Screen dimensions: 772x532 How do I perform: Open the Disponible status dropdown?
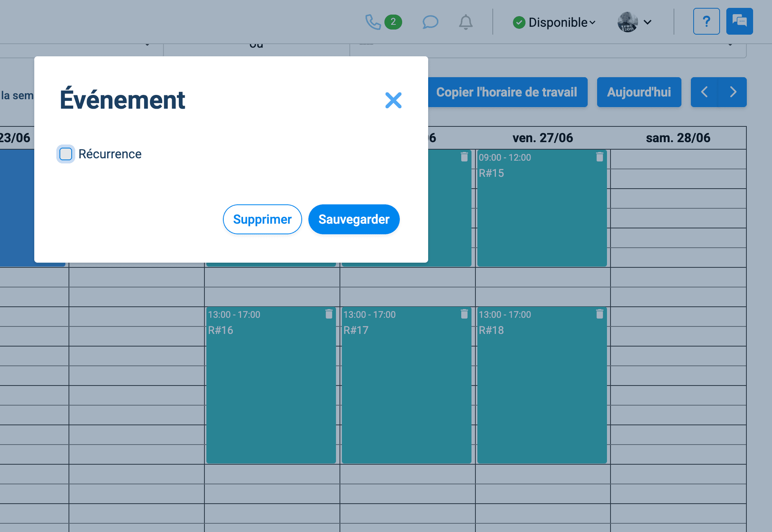pyautogui.click(x=554, y=22)
